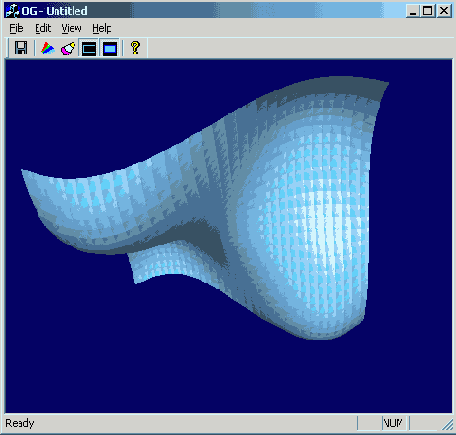Click the OG application icon in title bar
Screen dimensions: 456x435
[13, 11]
